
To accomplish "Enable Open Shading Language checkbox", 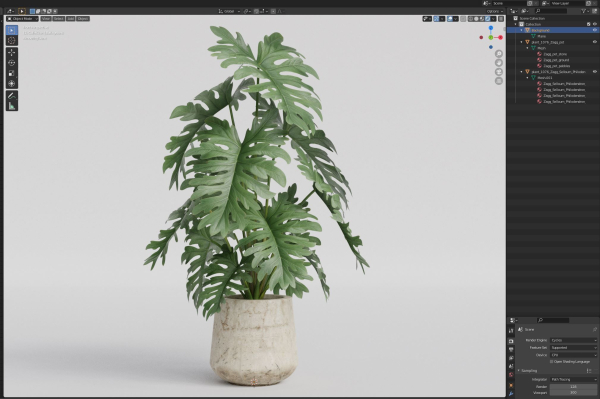I will (x=552, y=362).
